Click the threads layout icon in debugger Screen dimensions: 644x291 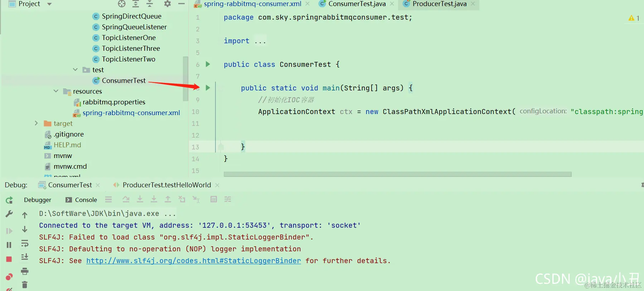point(109,199)
